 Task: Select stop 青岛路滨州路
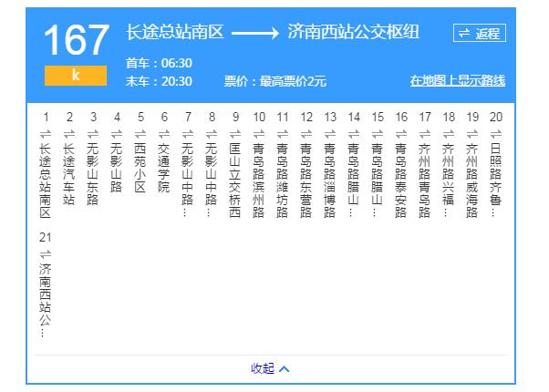[259, 181]
